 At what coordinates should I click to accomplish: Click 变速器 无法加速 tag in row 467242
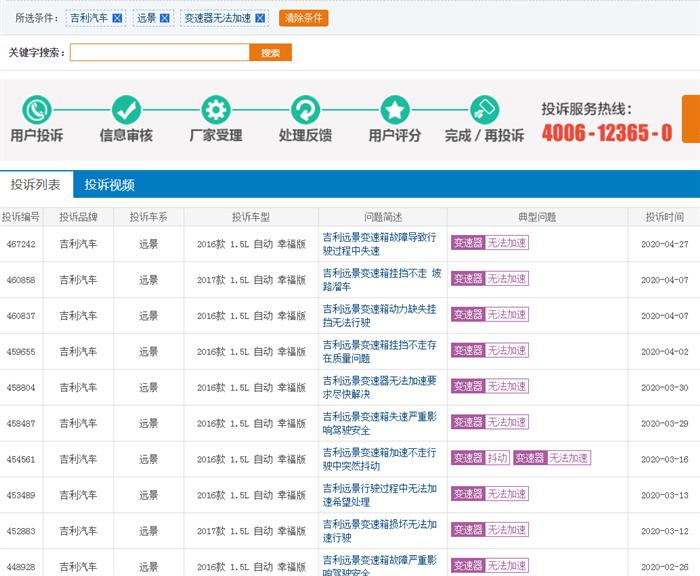490,242
